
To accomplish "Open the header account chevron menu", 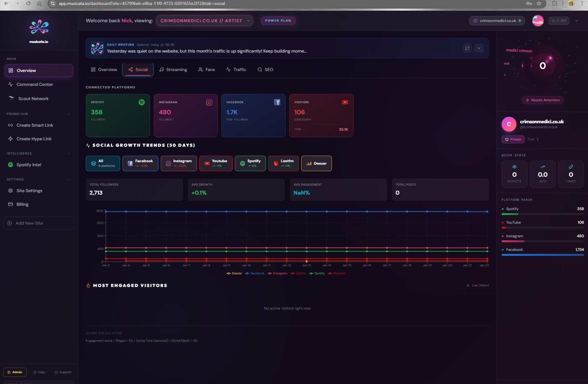I will 577,21.
